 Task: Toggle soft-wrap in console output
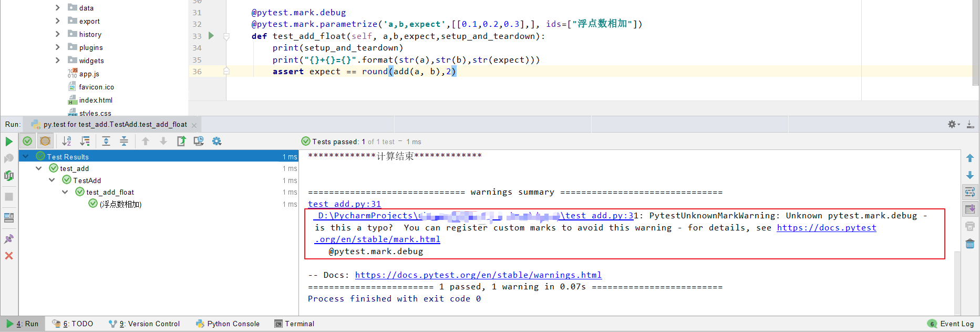click(x=970, y=192)
